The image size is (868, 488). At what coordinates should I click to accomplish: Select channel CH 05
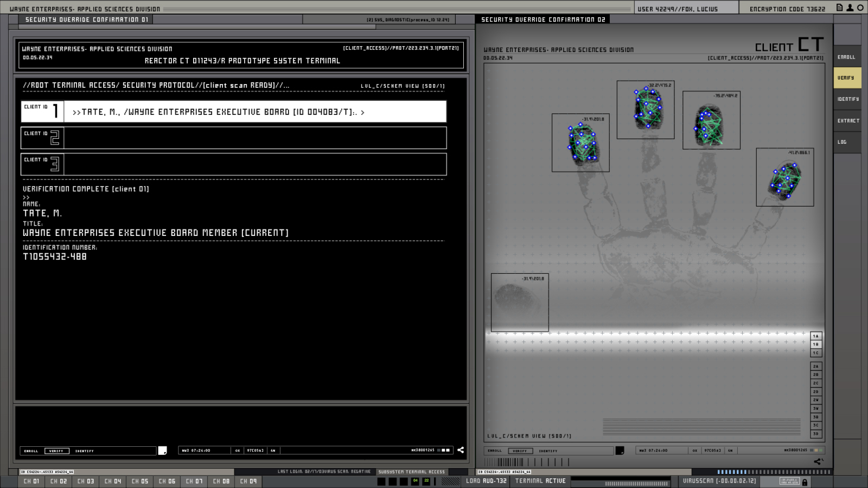(140, 481)
